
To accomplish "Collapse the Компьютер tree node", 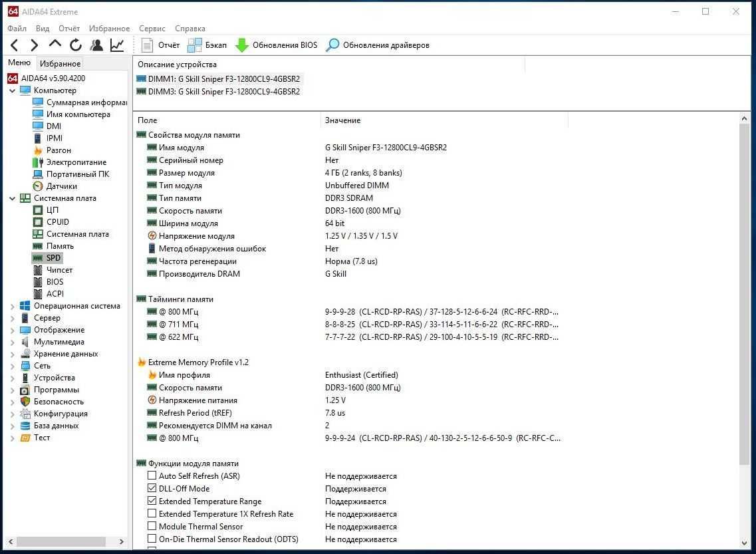I will click(x=13, y=90).
